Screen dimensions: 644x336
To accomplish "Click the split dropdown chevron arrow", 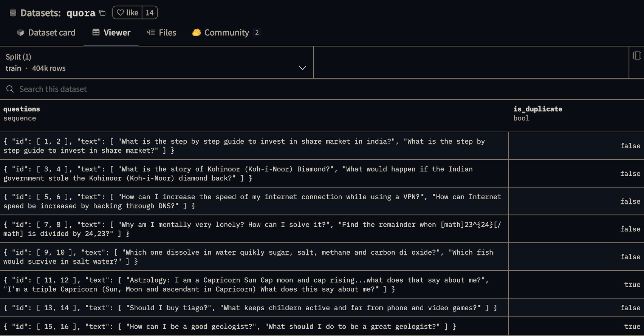I will (x=302, y=68).
